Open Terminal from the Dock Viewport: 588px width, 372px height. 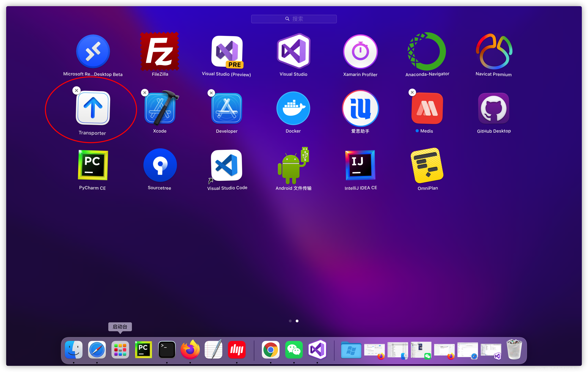point(167,350)
